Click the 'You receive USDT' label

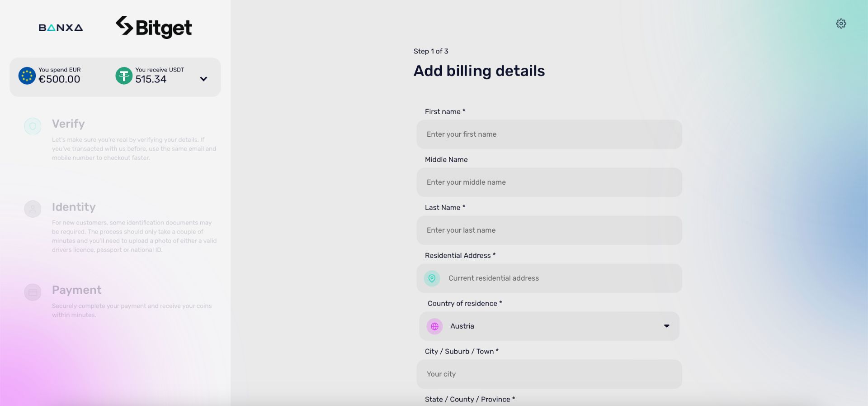(x=160, y=70)
